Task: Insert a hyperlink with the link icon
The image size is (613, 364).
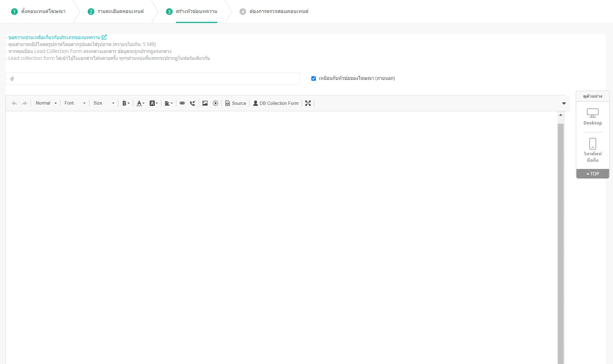Action: click(182, 103)
